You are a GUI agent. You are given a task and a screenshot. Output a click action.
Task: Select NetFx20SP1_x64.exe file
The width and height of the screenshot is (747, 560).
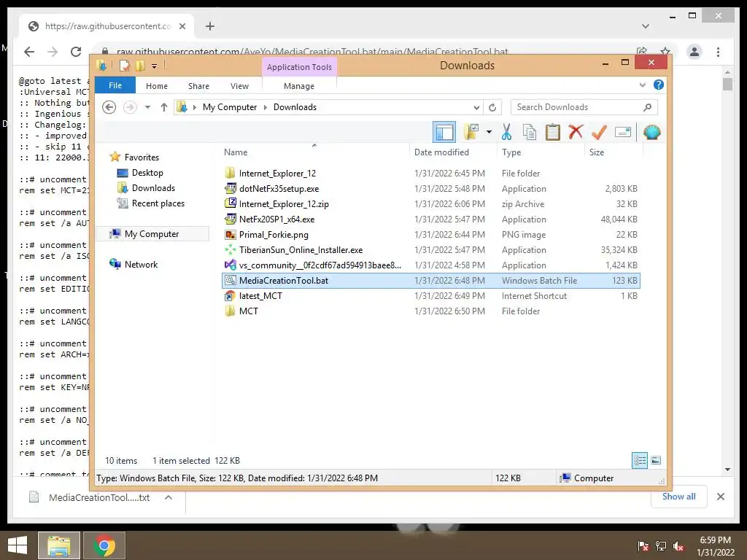(431, 219)
